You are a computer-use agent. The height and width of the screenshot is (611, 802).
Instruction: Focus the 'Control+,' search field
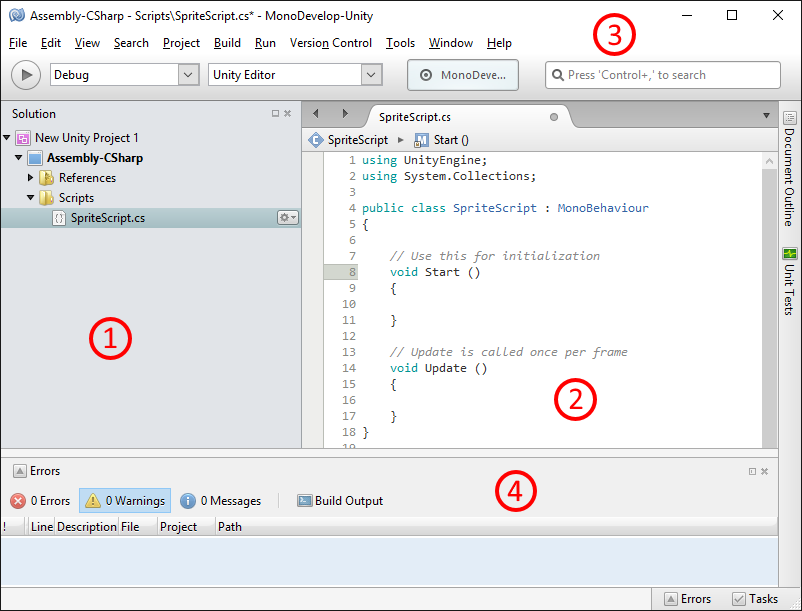pos(663,75)
